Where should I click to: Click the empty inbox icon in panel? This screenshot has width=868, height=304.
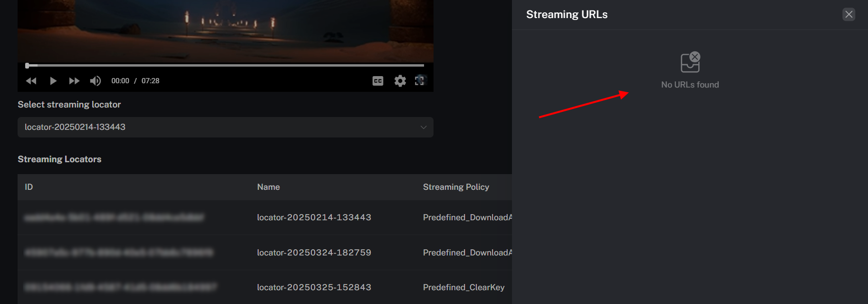(690, 62)
